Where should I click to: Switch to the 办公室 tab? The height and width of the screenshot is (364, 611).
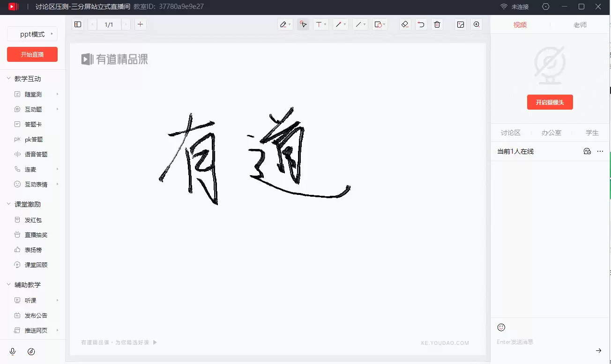click(x=551, y=133)
